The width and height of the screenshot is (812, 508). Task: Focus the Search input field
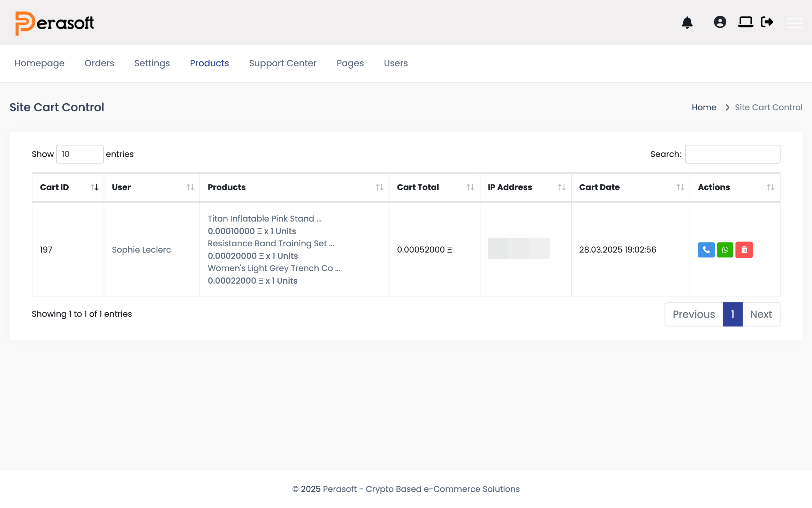tap(733, 154)
